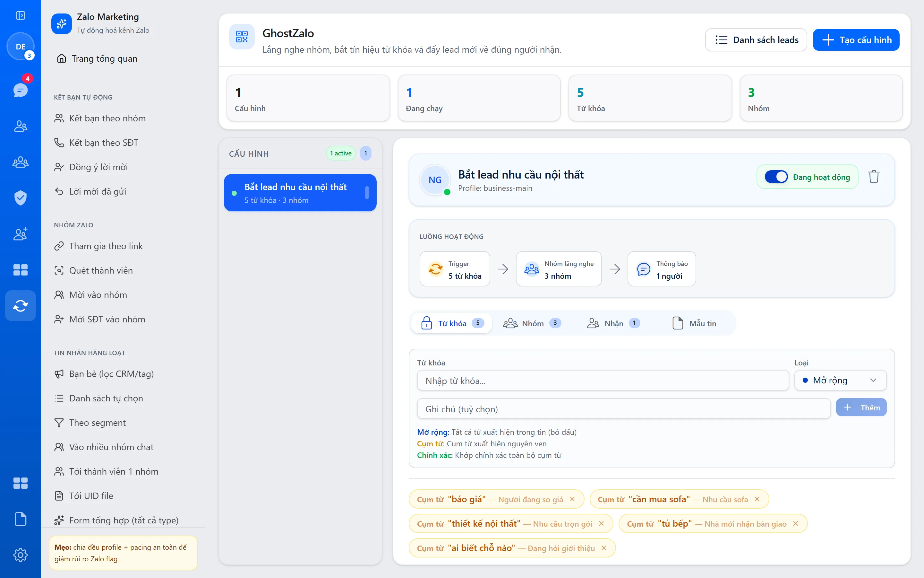Open Lời mời đã gửi menu item
This screenshot has height=578, width=924.
[x=90, y=191]
